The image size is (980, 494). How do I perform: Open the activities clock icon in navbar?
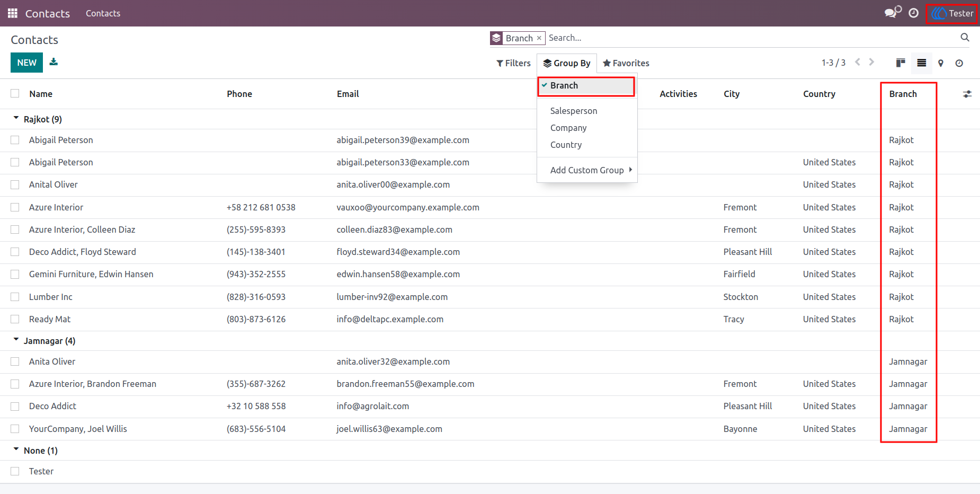click(x=914, y=13)
